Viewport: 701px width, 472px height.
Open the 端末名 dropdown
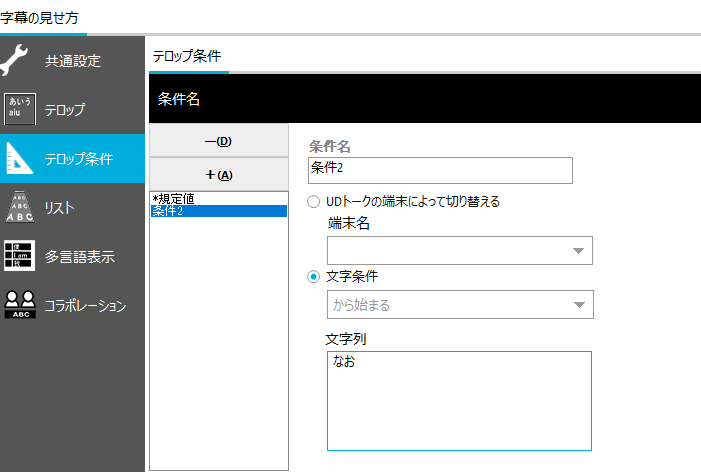pyautogui.click(x=460, y=250)
